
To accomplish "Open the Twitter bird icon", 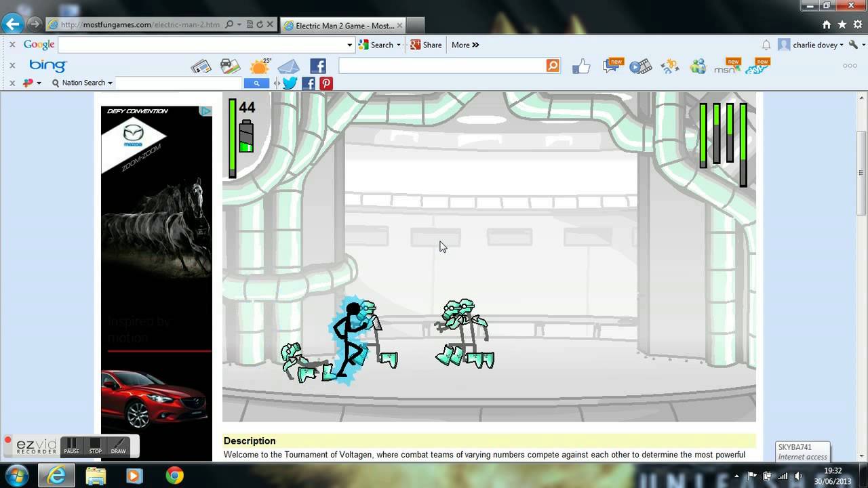I will coord(290,83).
